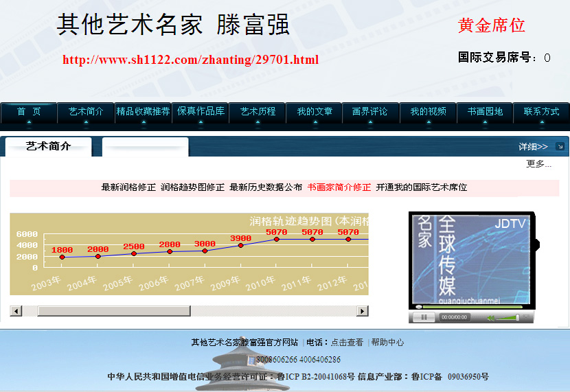Viewport: 570px width, 392px height.
Task: Select the 艺术简介 tab
Action: tap(48, 146)
